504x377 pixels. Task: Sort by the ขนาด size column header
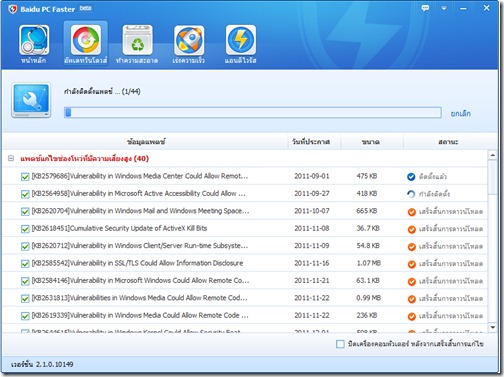pos(371,142)
